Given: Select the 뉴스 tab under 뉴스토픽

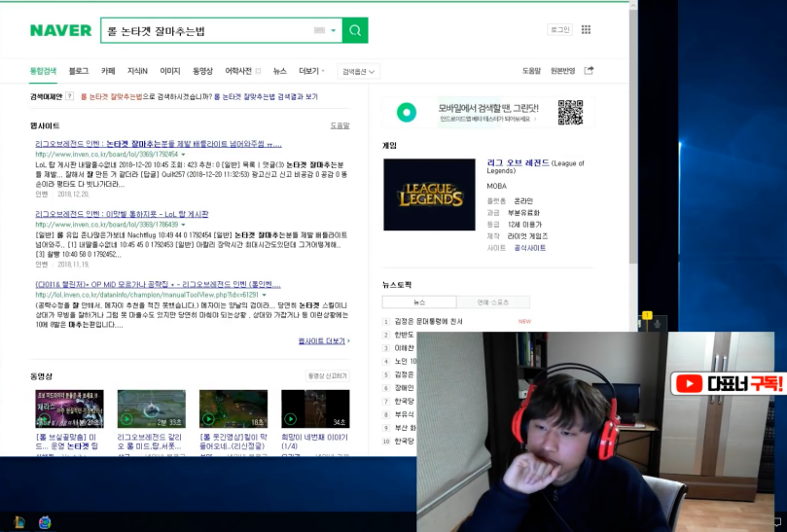Looking at the screenshot, I should [419, 302].
